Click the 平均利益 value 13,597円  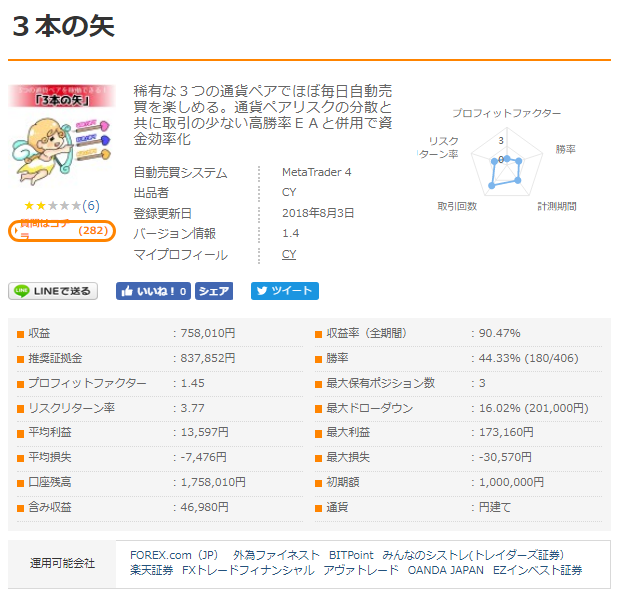[205, 432]
